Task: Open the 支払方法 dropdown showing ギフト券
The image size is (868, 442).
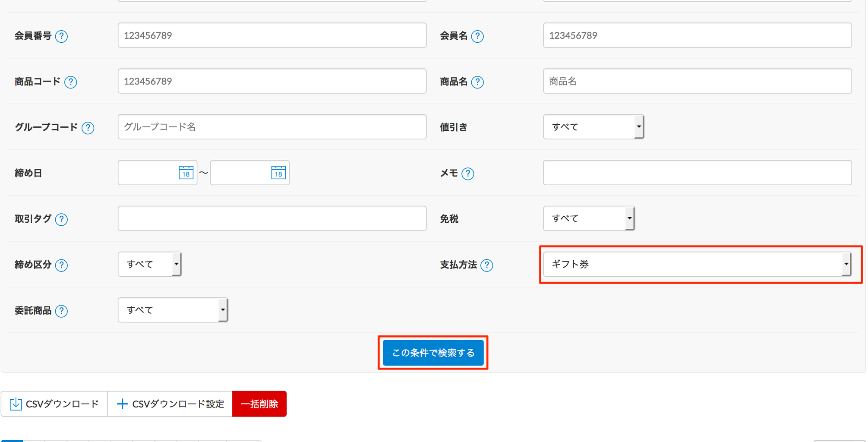Action: tap(698, 264)
